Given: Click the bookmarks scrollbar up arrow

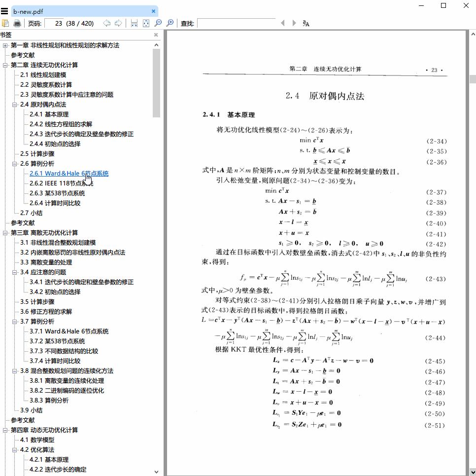Looking at the screenshot, I should coord(156,45).
